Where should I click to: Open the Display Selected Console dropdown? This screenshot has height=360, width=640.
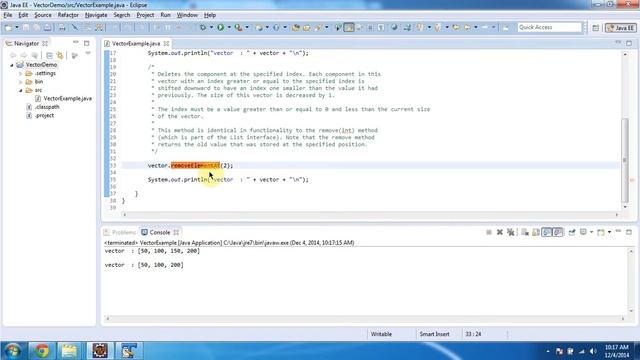click(591, 232)
